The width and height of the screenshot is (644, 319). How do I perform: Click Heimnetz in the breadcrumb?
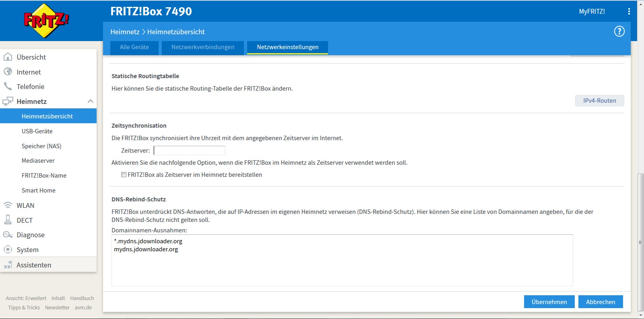point(125,32)
